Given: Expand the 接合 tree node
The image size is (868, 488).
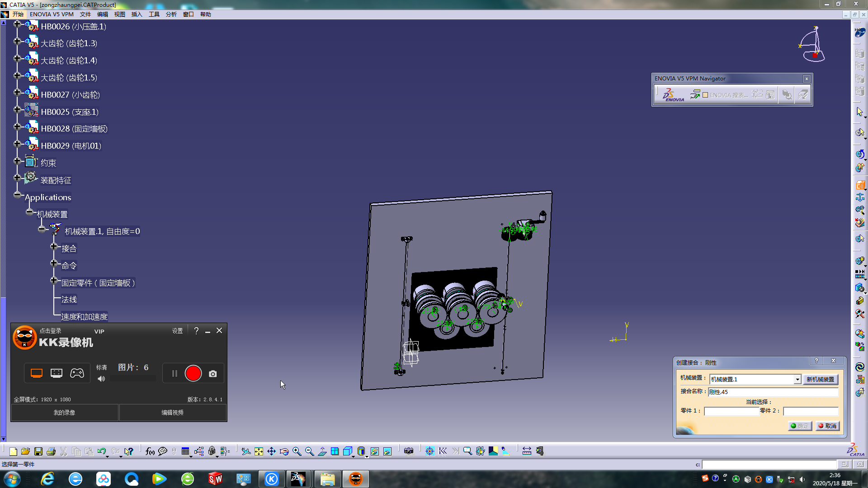Looking at the screenshot, I should point(54,247).
